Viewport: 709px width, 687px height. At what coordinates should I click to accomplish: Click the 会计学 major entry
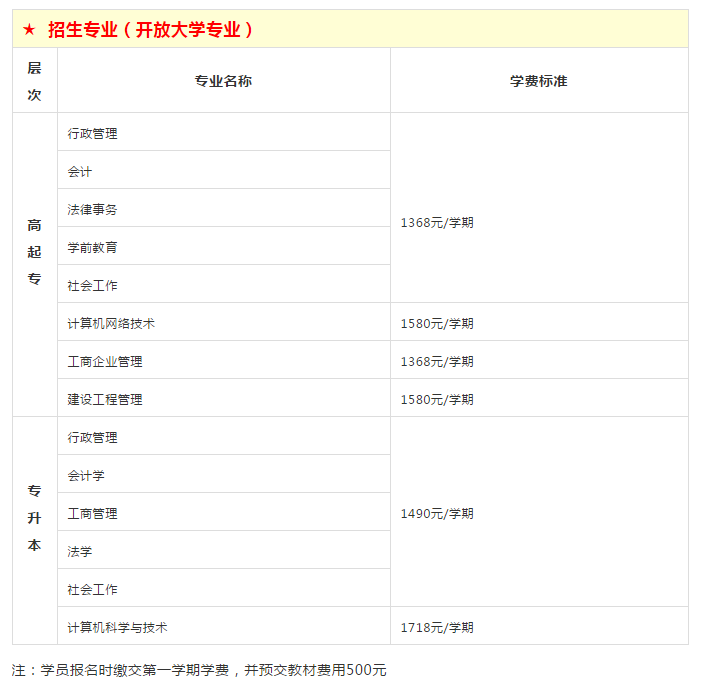click(x=86, y=475)
